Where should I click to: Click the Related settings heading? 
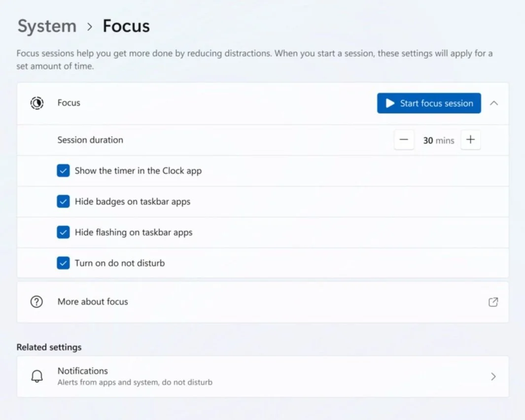pos(49,348)
